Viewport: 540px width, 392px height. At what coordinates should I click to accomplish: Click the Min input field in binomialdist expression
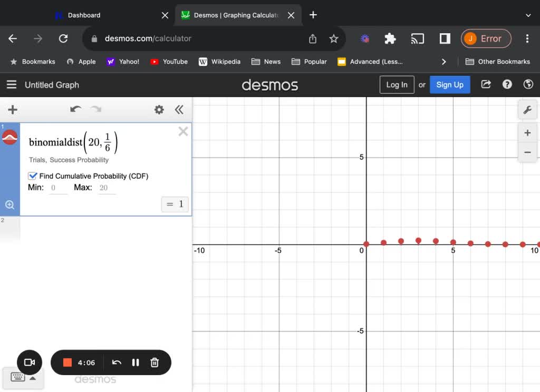click(58, 188)
